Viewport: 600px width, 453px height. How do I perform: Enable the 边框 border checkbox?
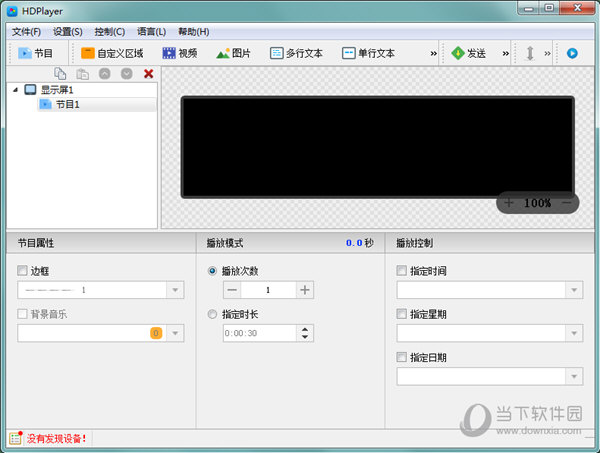[23, 270]
